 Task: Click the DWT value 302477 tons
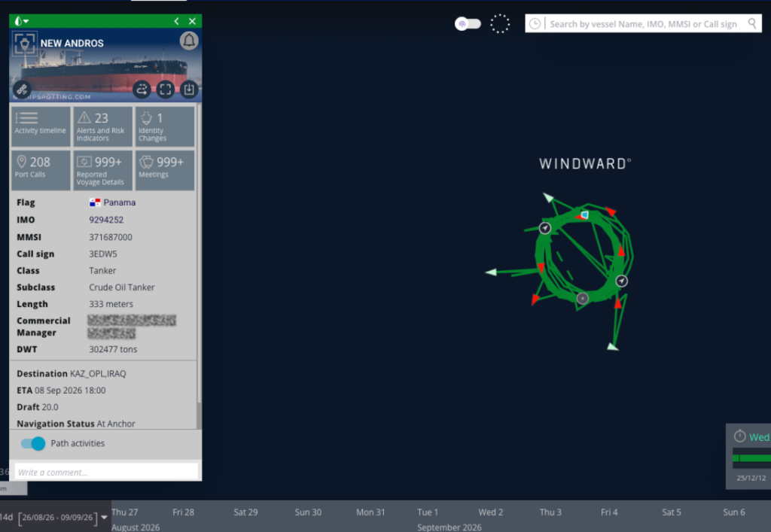(113, 349)
